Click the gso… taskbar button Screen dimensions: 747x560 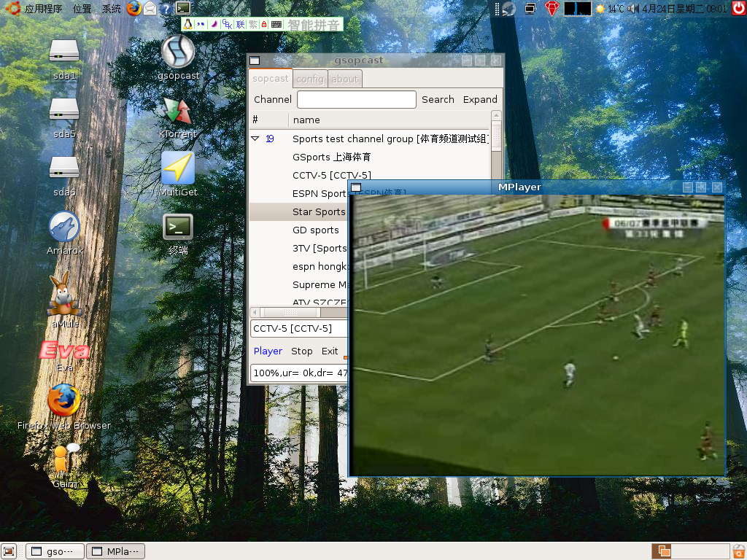pyautogui.click(x=55, y=551)
